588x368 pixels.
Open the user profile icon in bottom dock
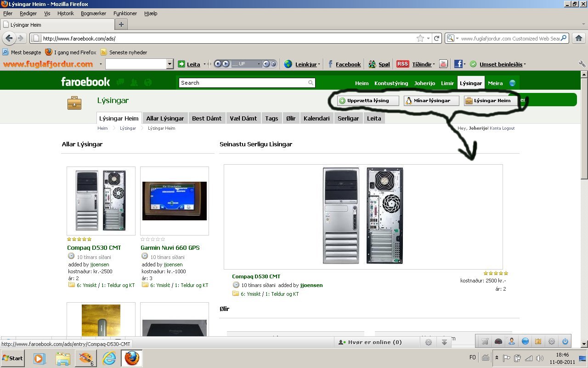pos(511,341)
